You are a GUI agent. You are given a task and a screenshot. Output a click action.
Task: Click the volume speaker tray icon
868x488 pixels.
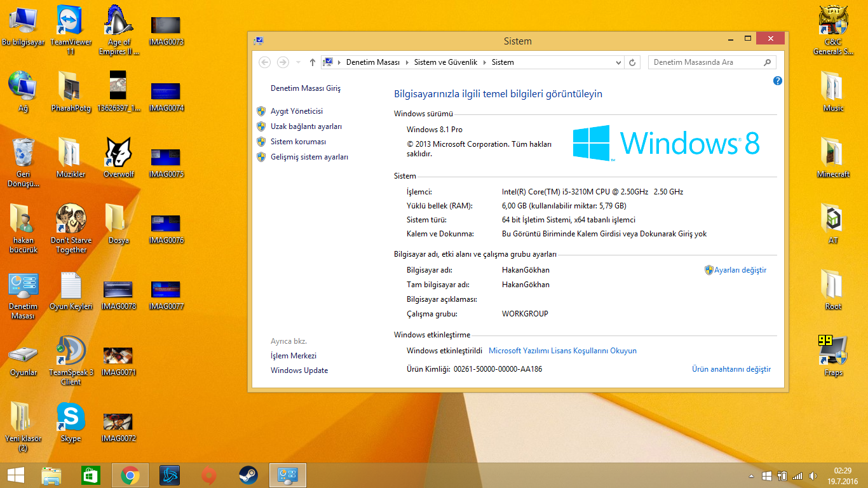click(x=813, y=476)
